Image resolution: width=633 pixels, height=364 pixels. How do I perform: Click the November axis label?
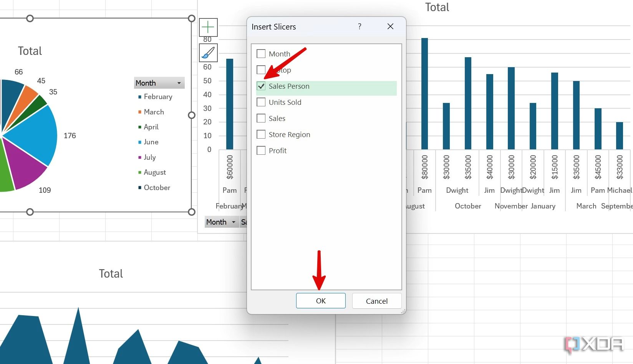coord(511,206)
